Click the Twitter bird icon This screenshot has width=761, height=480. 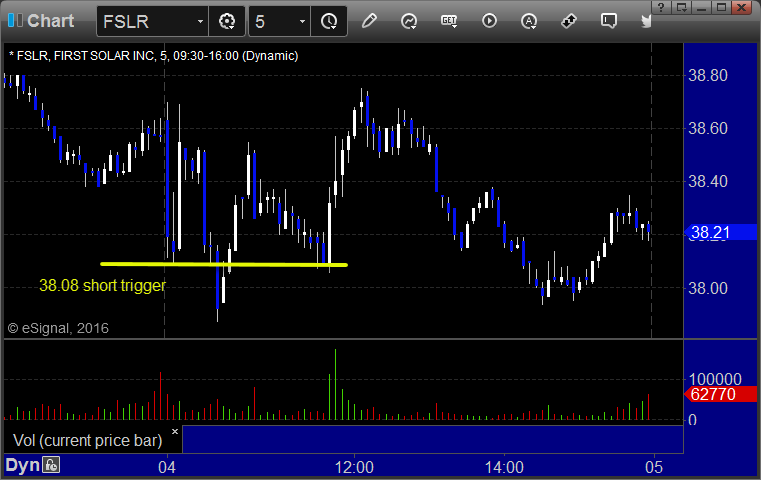tap(646, 21)
